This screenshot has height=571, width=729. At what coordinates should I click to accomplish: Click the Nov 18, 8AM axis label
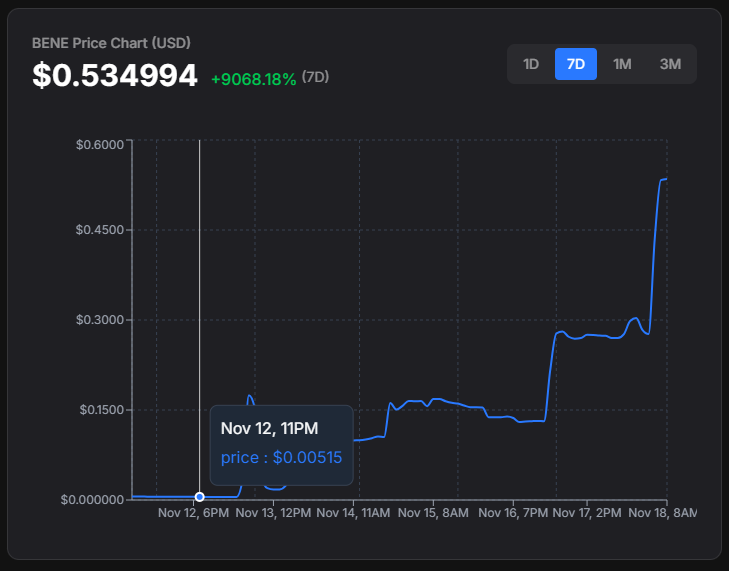[x=663, y=513]
